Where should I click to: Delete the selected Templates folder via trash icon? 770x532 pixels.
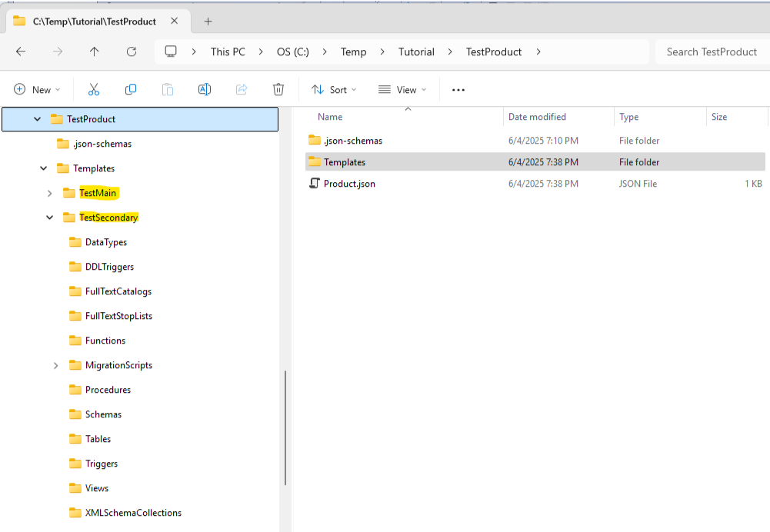point(278,89)
